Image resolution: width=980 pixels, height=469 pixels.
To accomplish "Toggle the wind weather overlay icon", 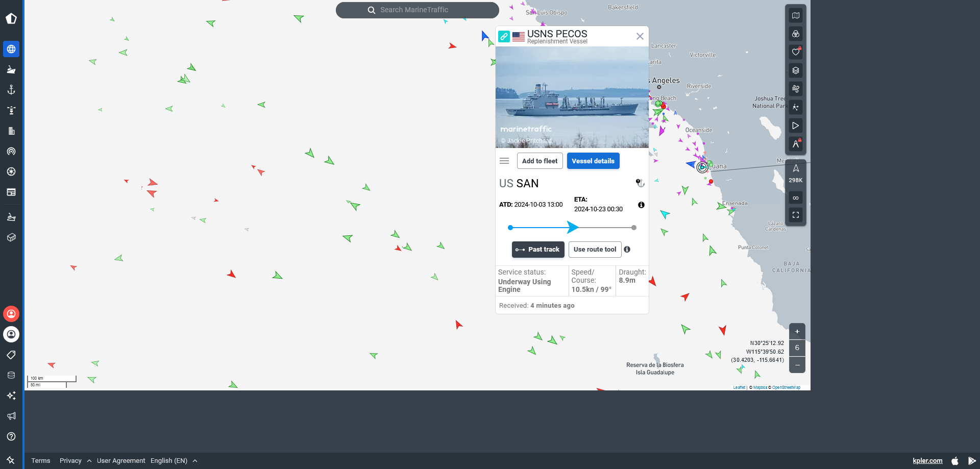I will pyautogui.click(x=796, y=89).
